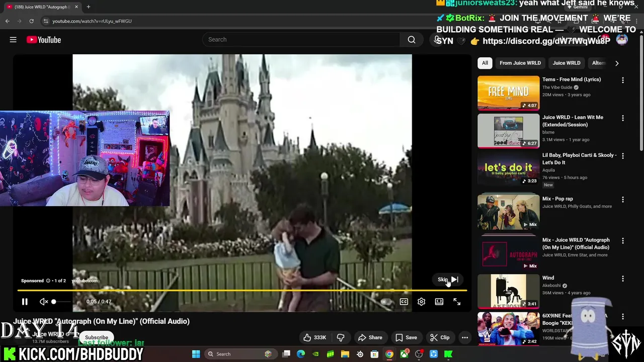Open the Kick app on taskbar
The width and height of the screenshot is (644, 362).
[448, 354]
